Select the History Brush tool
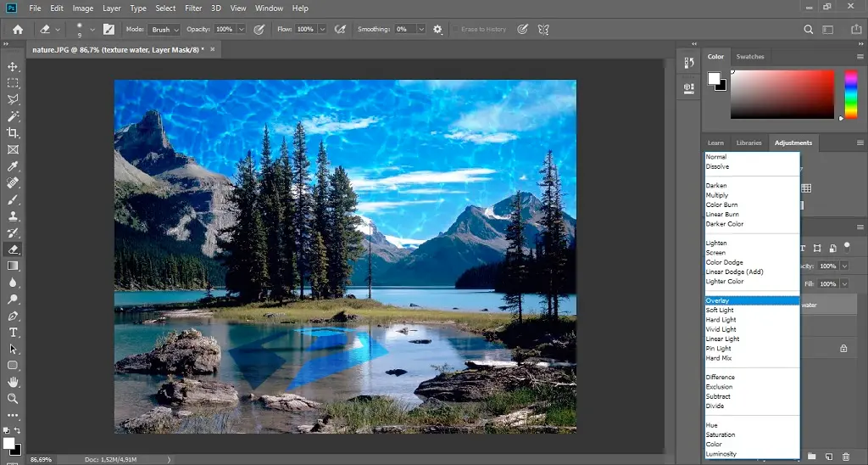 [13, 232]
